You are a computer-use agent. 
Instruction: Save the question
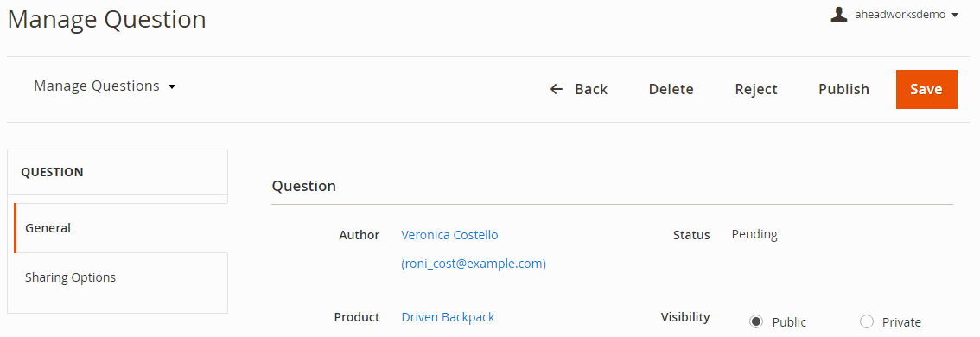pyautogui.click(x=926, y=89)
